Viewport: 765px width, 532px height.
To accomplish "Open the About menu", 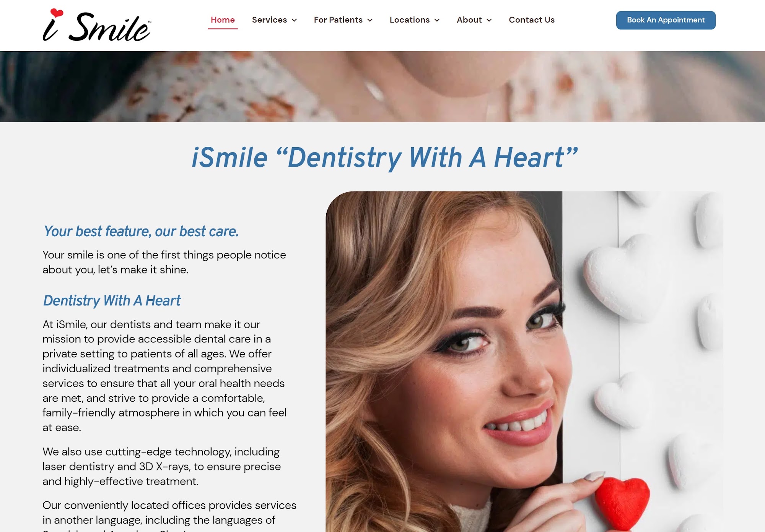I will point(469,20).
